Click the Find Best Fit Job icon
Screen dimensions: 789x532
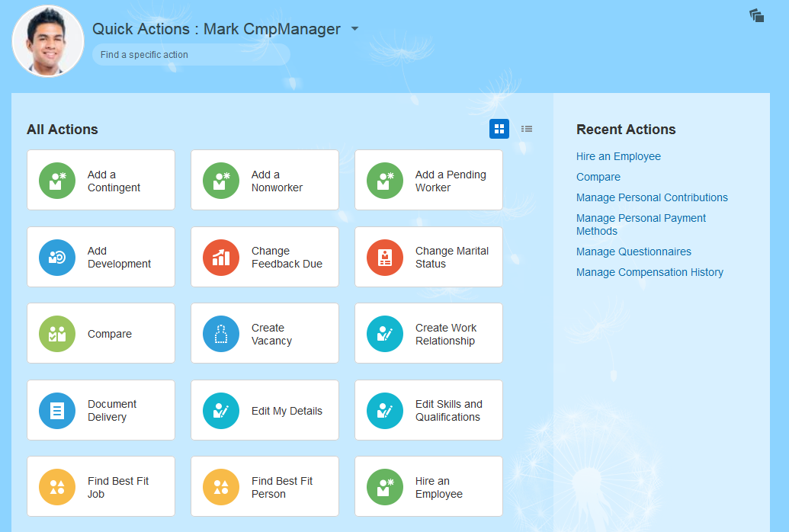click(x=57, y=487)
